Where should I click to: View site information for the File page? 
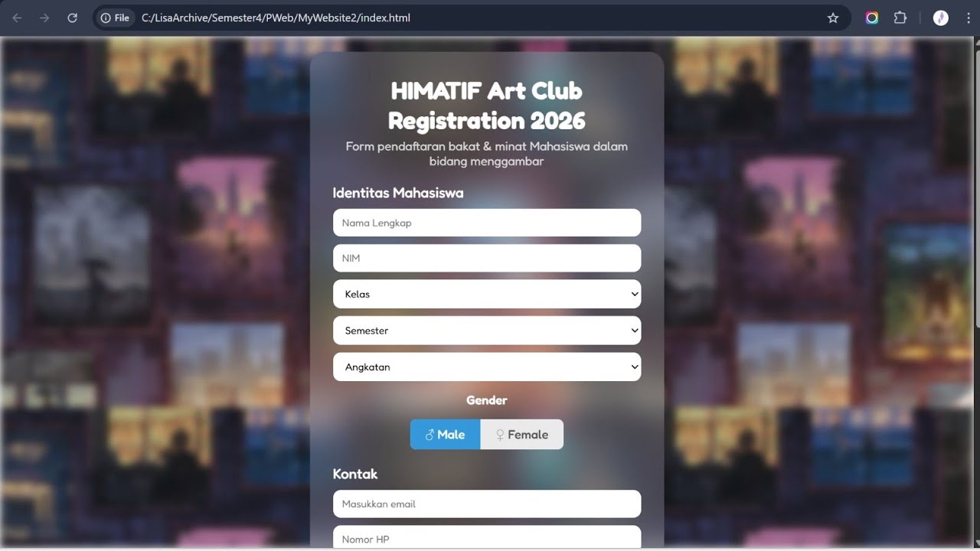coord(115,18)
